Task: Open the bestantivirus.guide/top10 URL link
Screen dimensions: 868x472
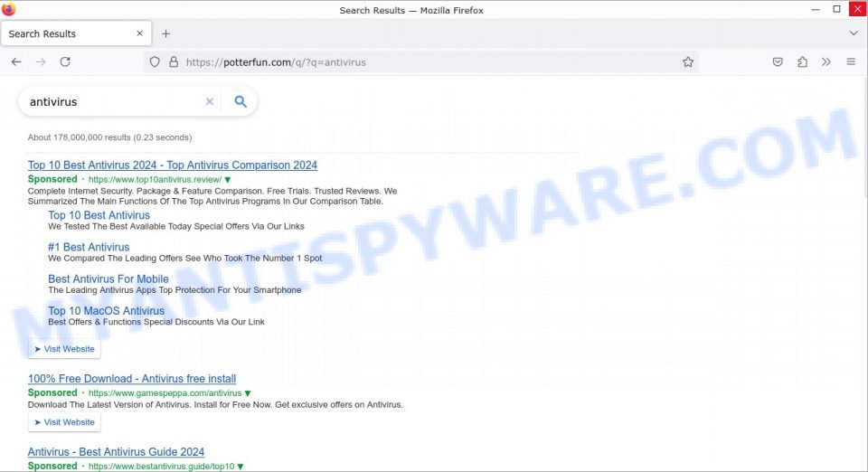Action: [x=162, y=466]
